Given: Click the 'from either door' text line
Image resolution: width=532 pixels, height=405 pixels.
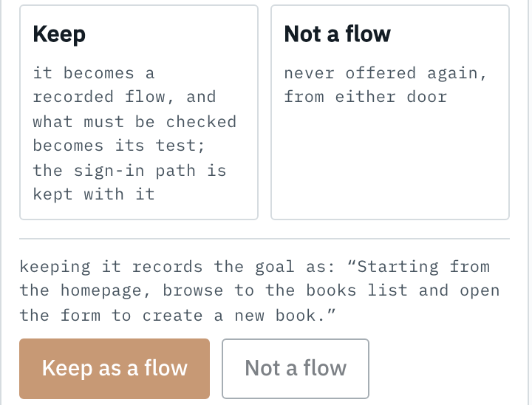Looking at the screenshot, I should 366,97.
